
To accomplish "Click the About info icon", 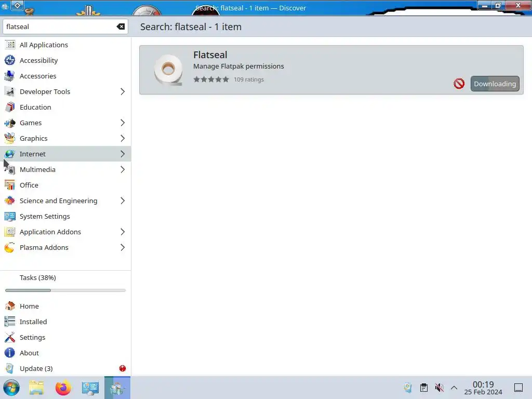I will click(10, 353).
